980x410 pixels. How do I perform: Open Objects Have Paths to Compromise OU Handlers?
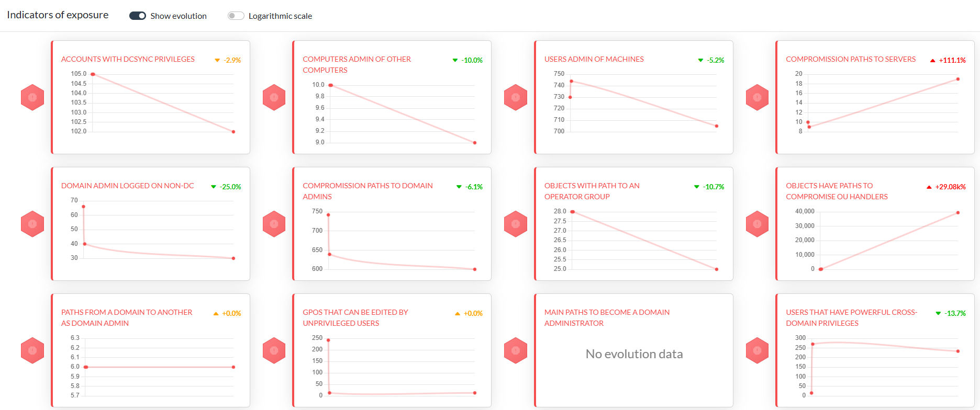click(836, 191)
